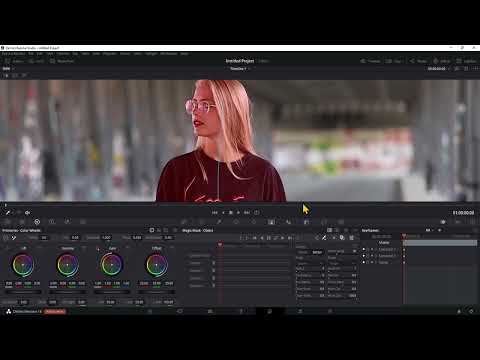
Task: Reset the Gain wheel
Action: pyautogui.click(x=128, y=248)
